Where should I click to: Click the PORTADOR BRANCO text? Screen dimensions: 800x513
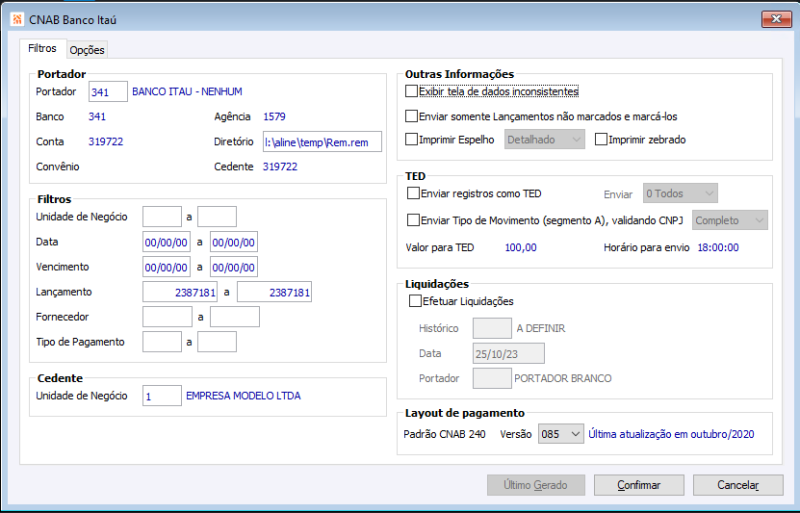563,378
